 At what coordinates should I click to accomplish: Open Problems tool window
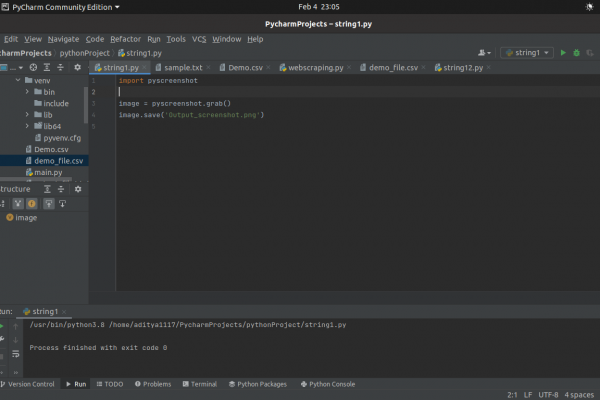[x=153, y=384]
